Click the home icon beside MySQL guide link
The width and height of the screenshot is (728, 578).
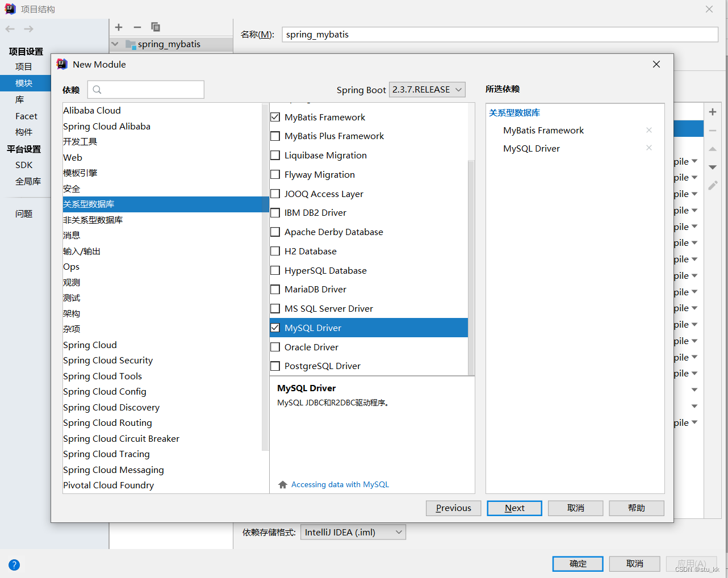tap(283, 484)
